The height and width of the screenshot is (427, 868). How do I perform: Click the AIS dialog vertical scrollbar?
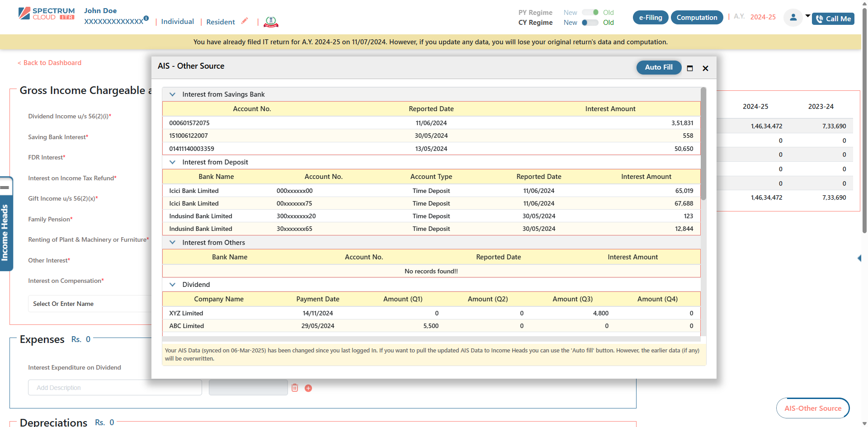(x=703, y=145)
